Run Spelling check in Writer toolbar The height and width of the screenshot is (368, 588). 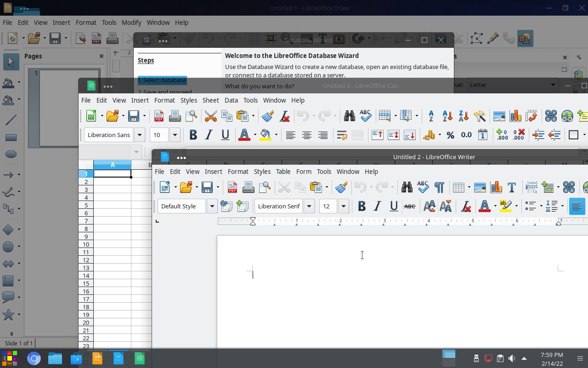(423, 187)
